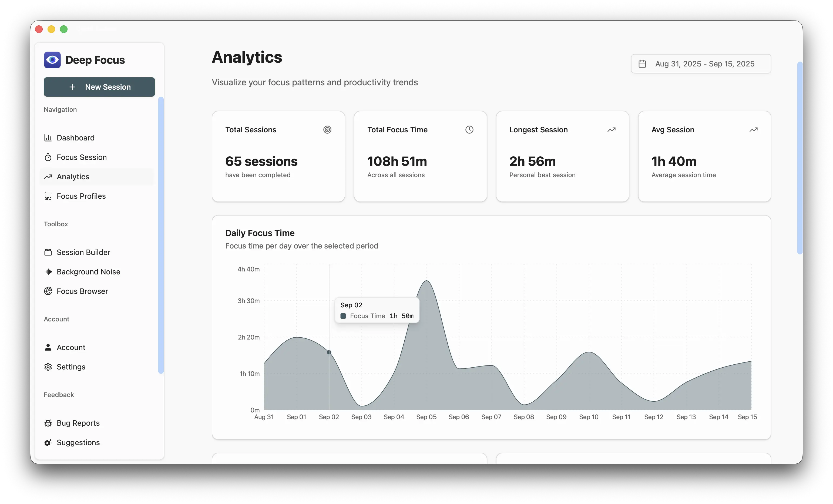
Task: Click the Bug Reports bug icon
Action: tap(48, 423)
